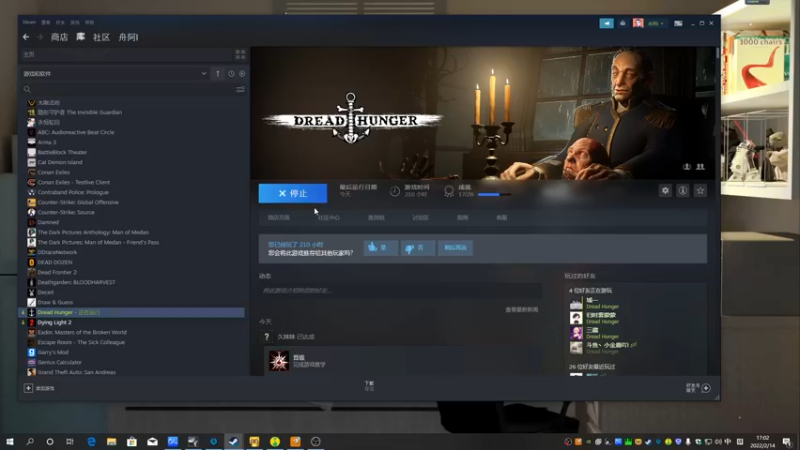800x450 pixels.
Task: Open the 商店 store tab
Action: tap(59, 37)
